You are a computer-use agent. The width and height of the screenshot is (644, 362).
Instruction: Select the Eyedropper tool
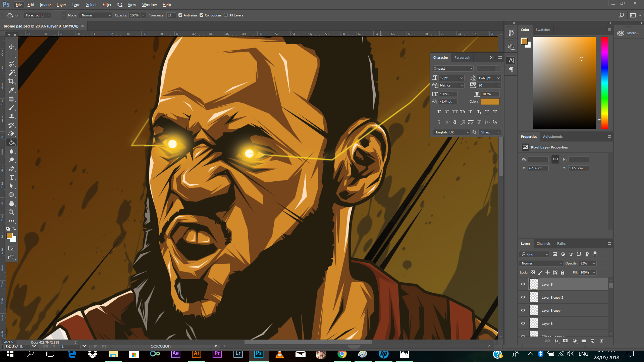(x=11, y=90)
